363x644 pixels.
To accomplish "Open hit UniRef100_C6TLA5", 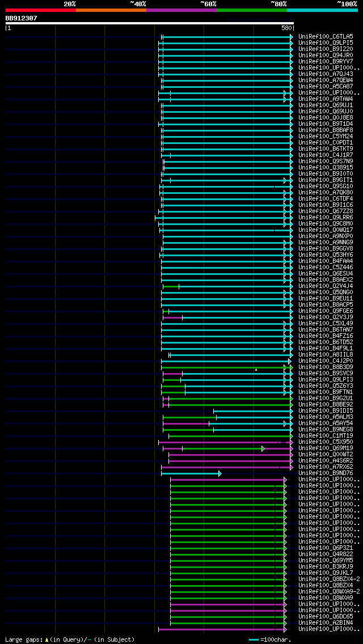I will [326, 36].
